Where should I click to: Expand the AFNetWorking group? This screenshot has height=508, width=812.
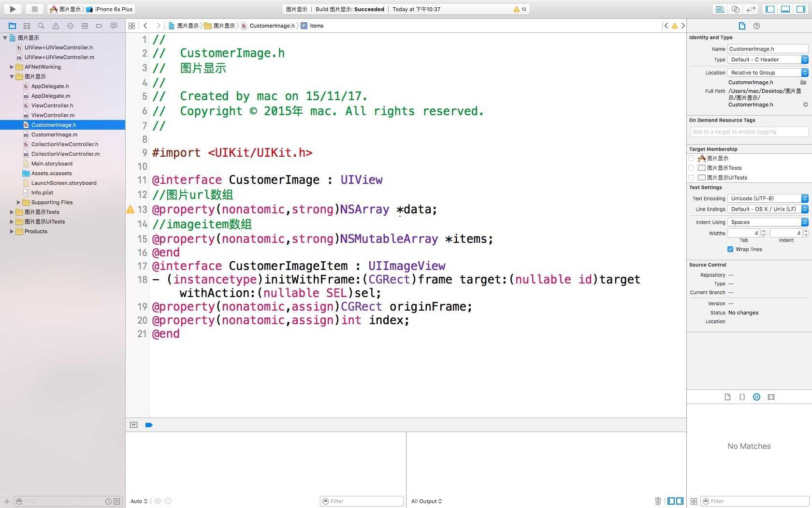click(12, 67)
